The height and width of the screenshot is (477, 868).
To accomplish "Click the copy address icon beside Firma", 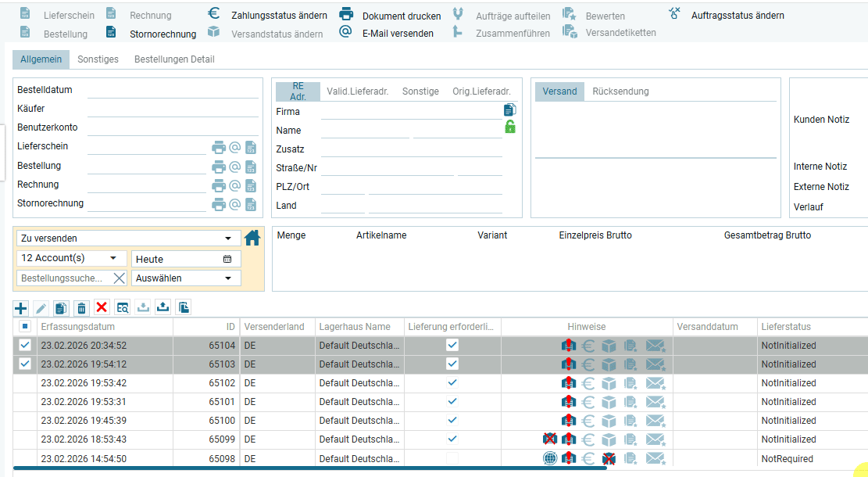I will click(x=509, y=110).
